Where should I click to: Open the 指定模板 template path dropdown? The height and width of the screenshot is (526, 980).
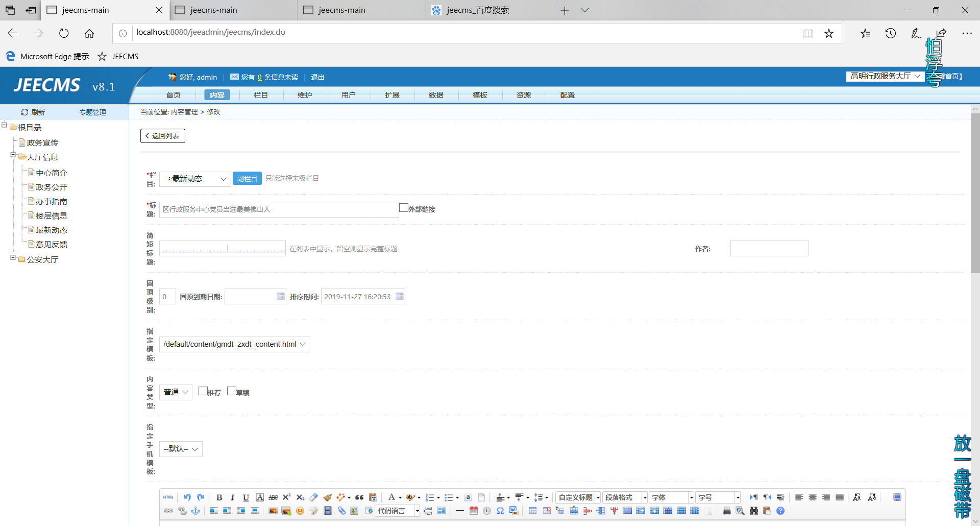(234, 344)
